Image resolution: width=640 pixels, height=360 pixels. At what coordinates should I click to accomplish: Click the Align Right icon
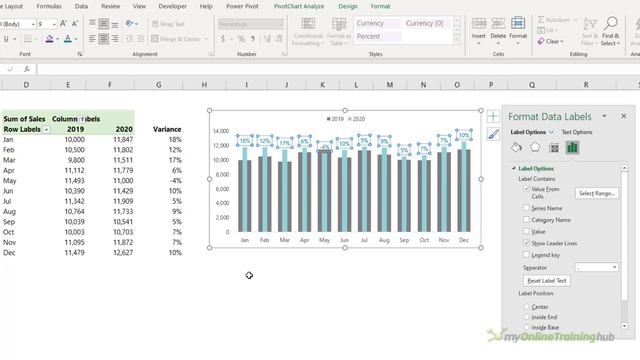coord(115,39)
